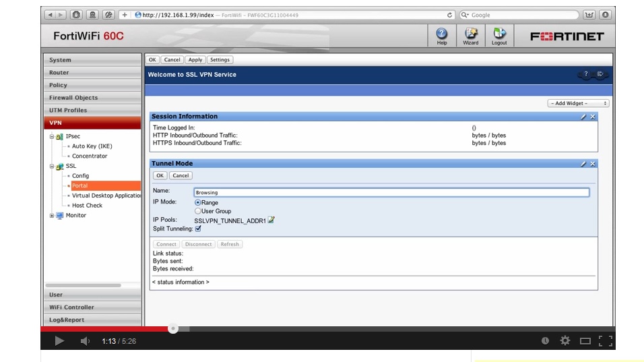Screen dimensions: 644x362
Task: Click the top toolbar OK button
Action: [x=152, y=59]
